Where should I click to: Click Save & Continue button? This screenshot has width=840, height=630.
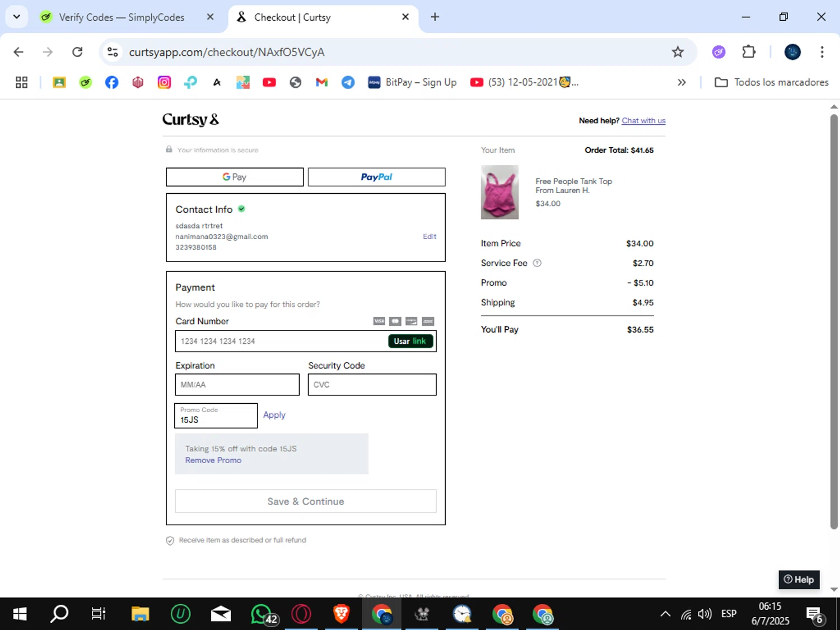306,501
